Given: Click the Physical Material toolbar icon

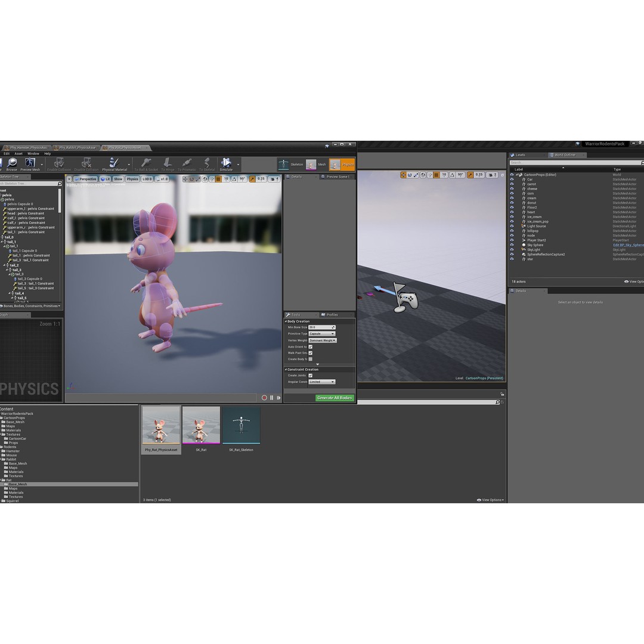Looking at the screenshot, I should pos(114,164).
